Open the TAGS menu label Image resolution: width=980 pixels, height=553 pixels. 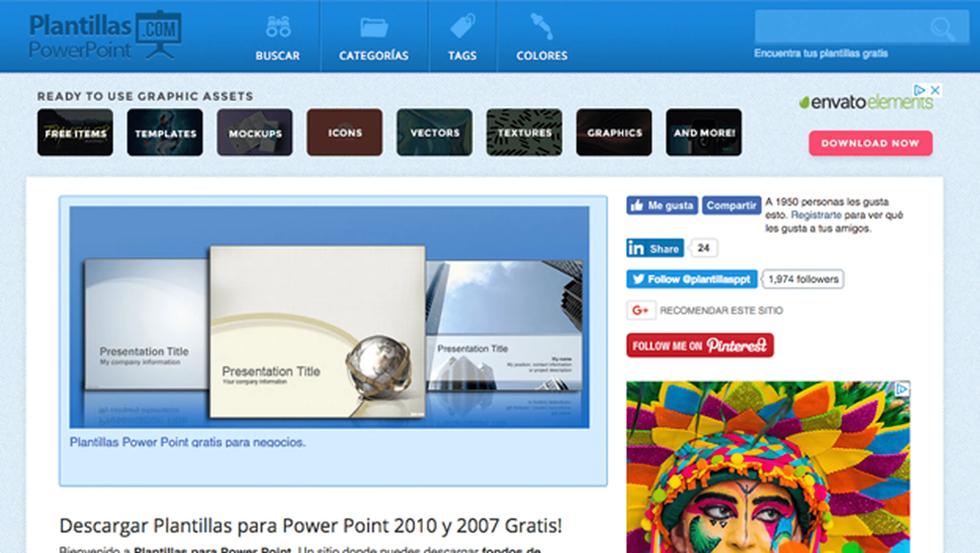[462, 56]
